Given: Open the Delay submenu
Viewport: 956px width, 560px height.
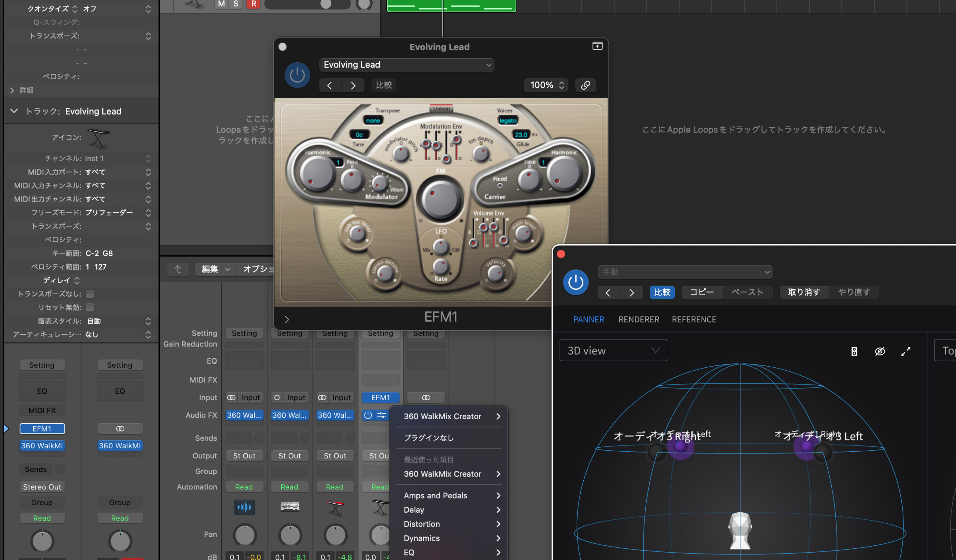Looking at the screenshot, I should click(448, 510).
